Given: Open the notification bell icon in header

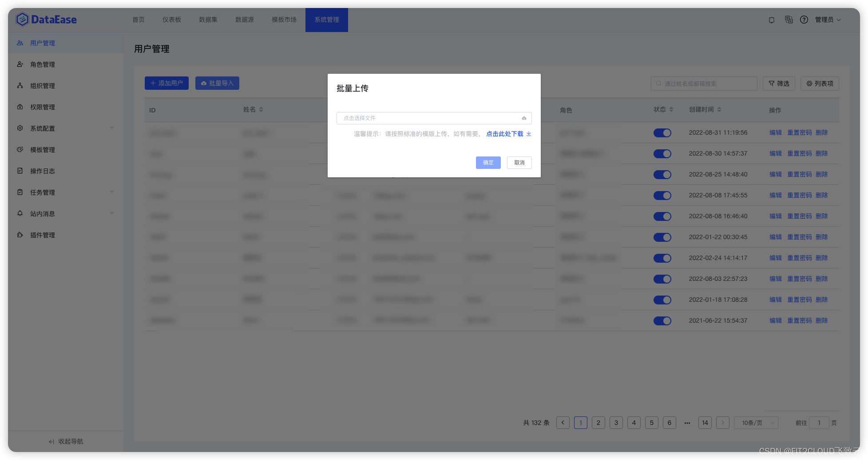Looking at the screenshot, I should pyautogui.click(x=772, y=20).
